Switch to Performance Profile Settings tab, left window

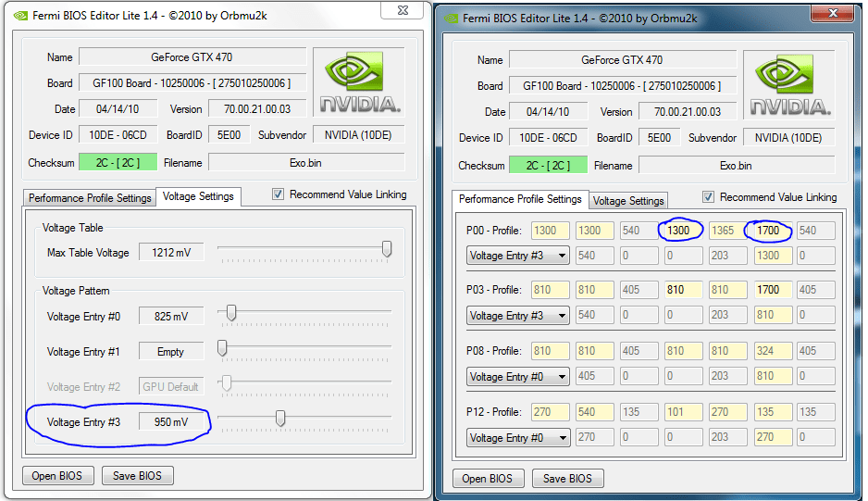[90, 198]
